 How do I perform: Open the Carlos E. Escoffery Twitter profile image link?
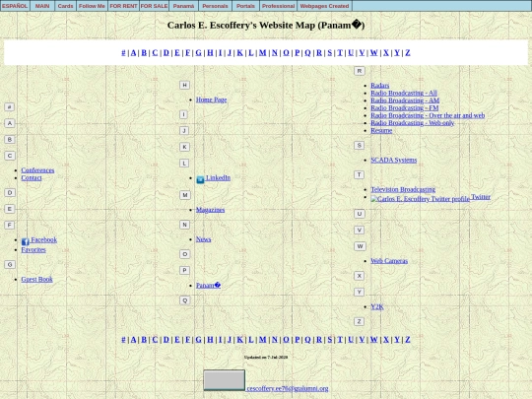coord(420,199)
